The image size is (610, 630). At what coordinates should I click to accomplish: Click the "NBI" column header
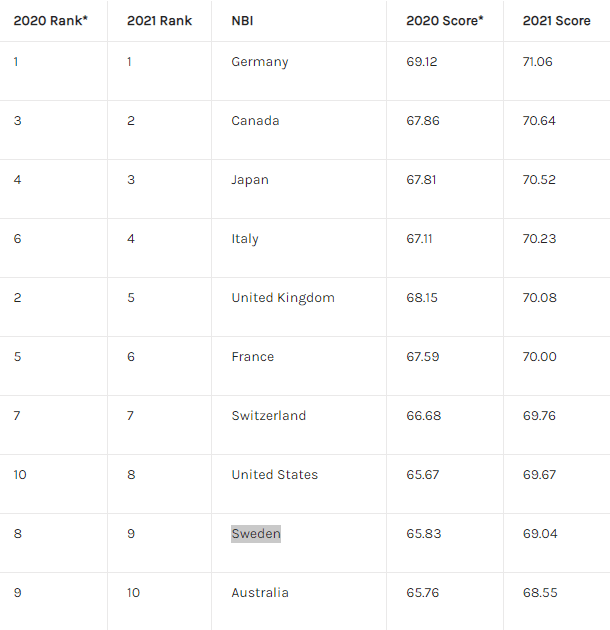[242, 20]
